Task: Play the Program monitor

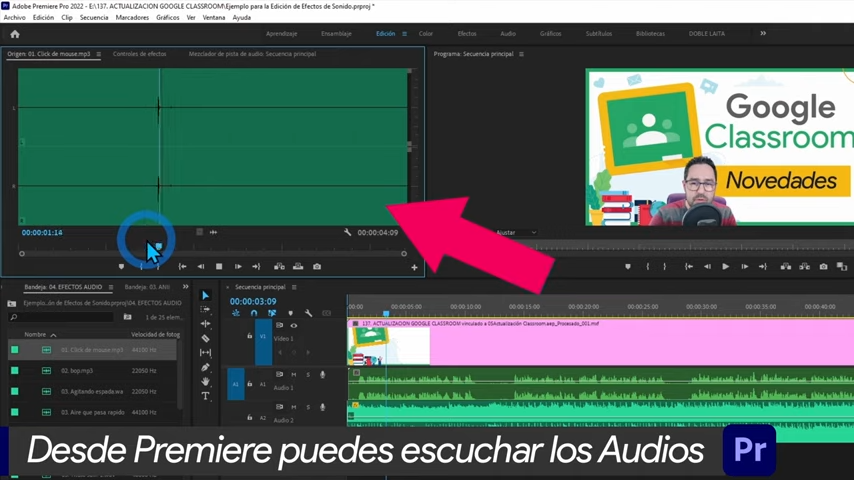Action: [x=725, y=267]
